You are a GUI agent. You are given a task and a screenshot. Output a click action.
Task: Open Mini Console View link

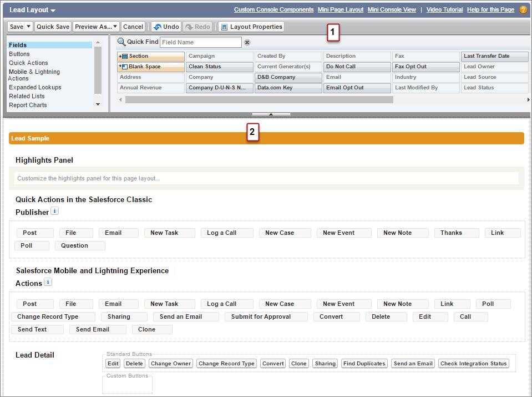click(x=392, y=10)
